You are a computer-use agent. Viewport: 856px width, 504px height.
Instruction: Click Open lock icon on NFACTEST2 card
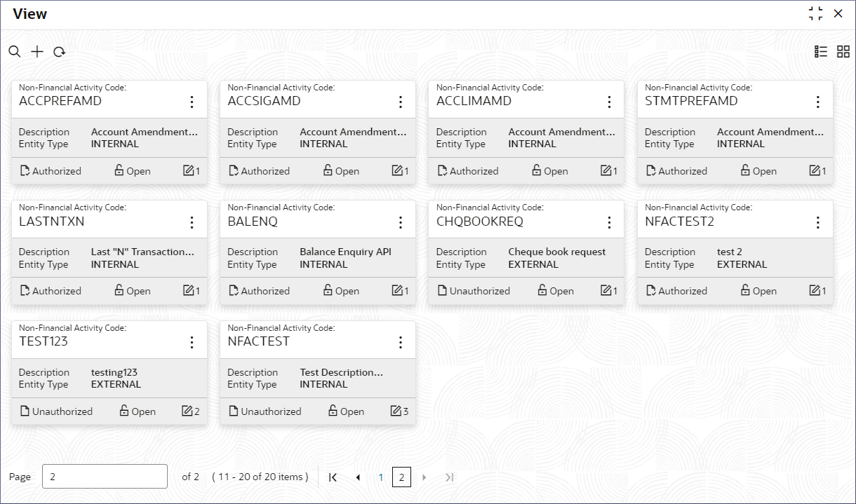click(745, 290)
